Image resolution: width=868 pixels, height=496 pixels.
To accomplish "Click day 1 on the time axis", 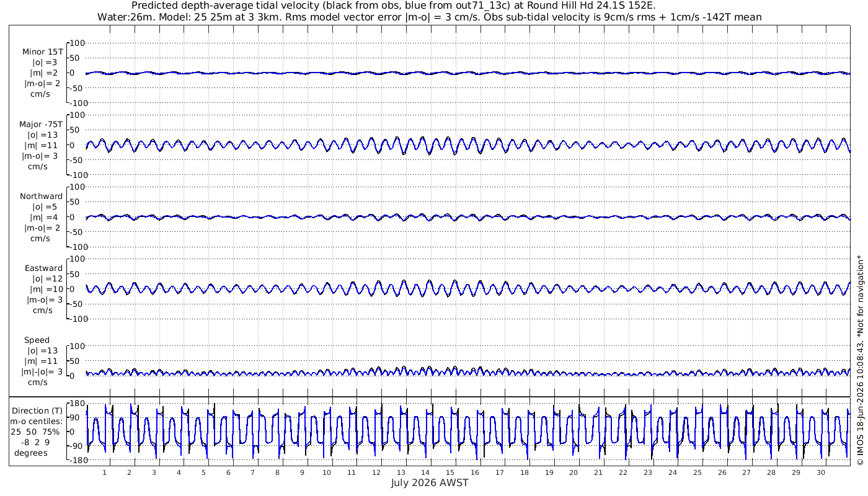I will click(x=105, y=472).
